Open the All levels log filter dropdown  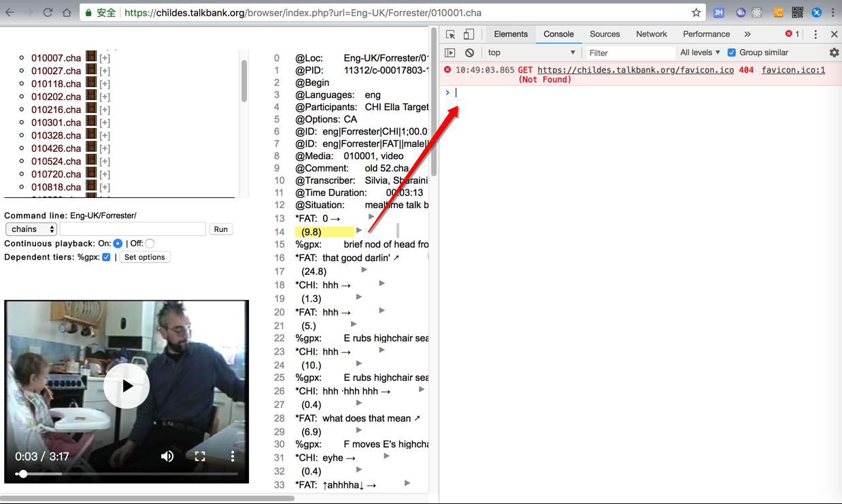click(x=700, y=52)
